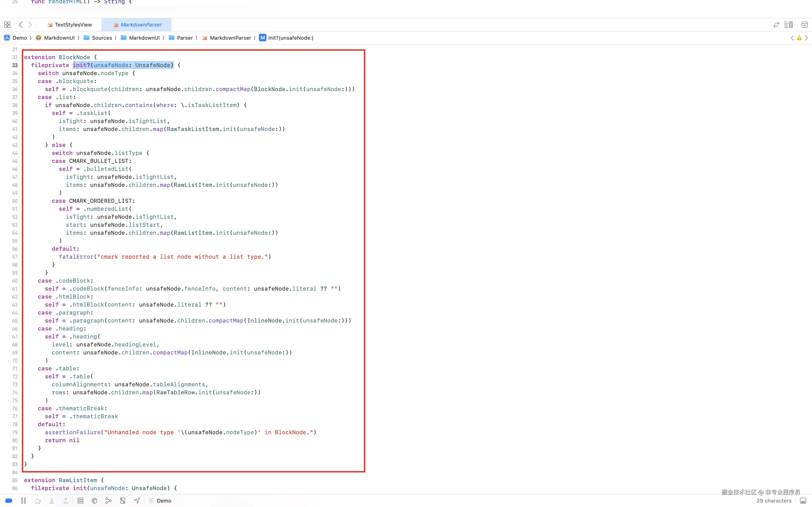Switch to the TextStylesView tab
812x507 pixels.
pos(73,24)
